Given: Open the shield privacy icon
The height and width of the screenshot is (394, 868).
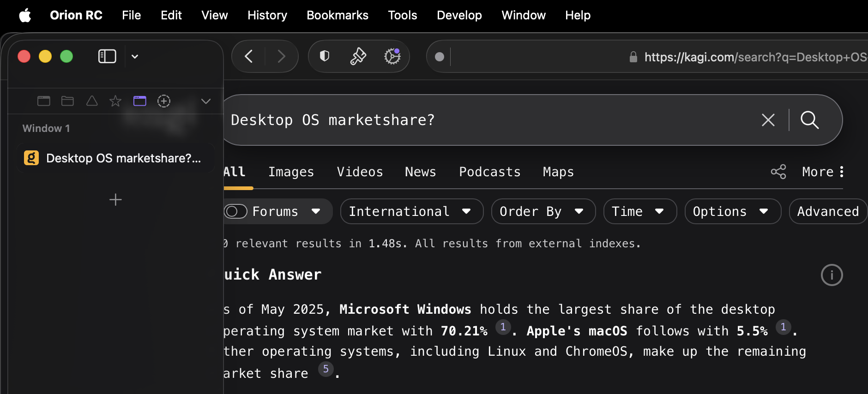Looking at the screenshot, I should click(325, 56).
